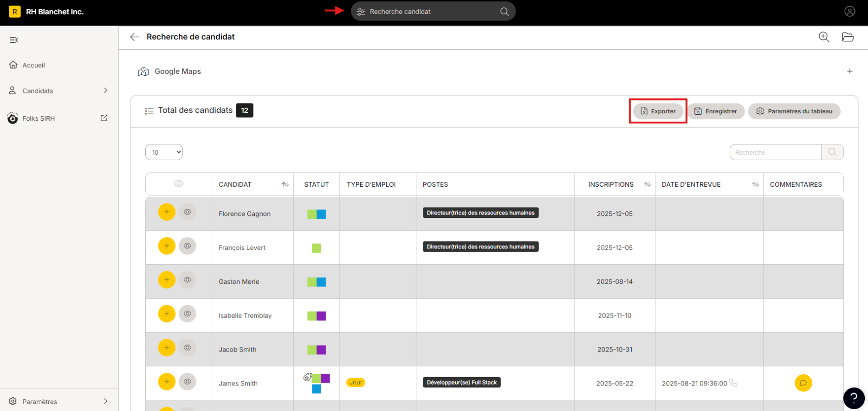
Task: Click the COMMENTAIRES column header
Action: point(796,184)
